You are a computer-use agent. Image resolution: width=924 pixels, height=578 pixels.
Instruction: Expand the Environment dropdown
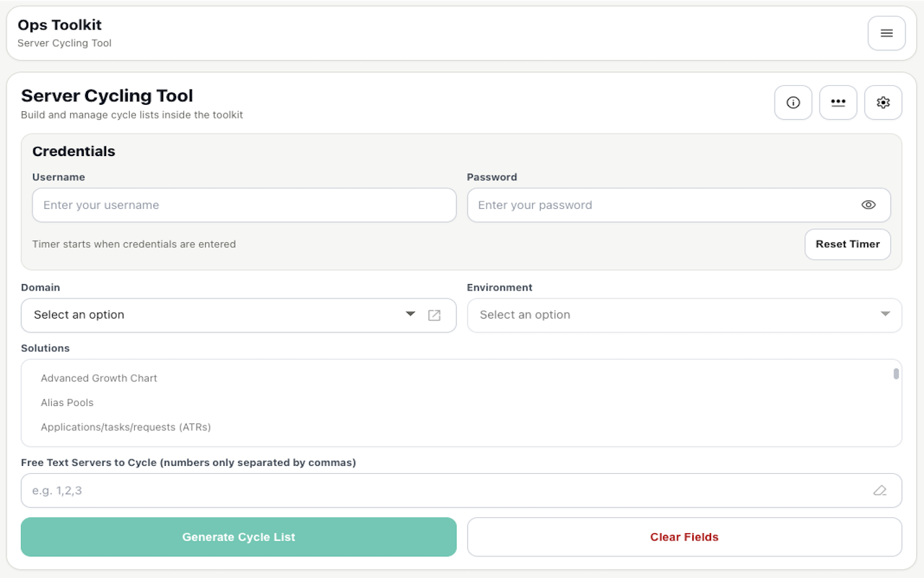pyautogui.click(x=684, y=315)
